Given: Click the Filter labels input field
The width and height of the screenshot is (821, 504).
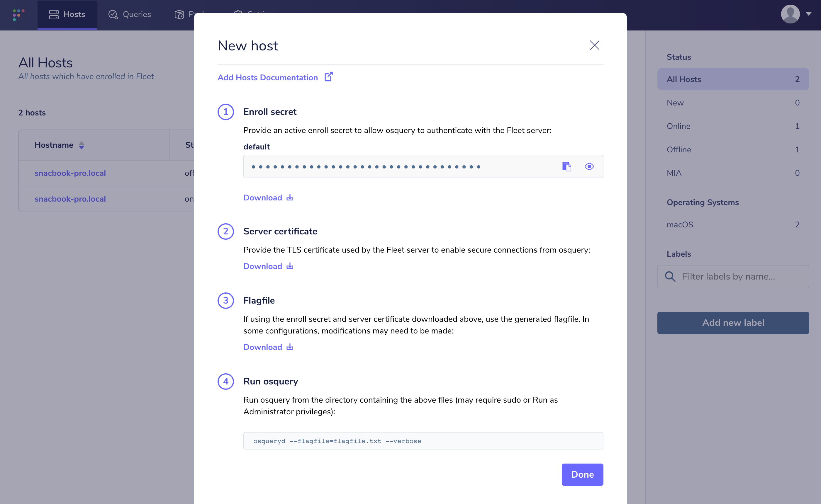Looking at the screenshot, I should (733, 276).
